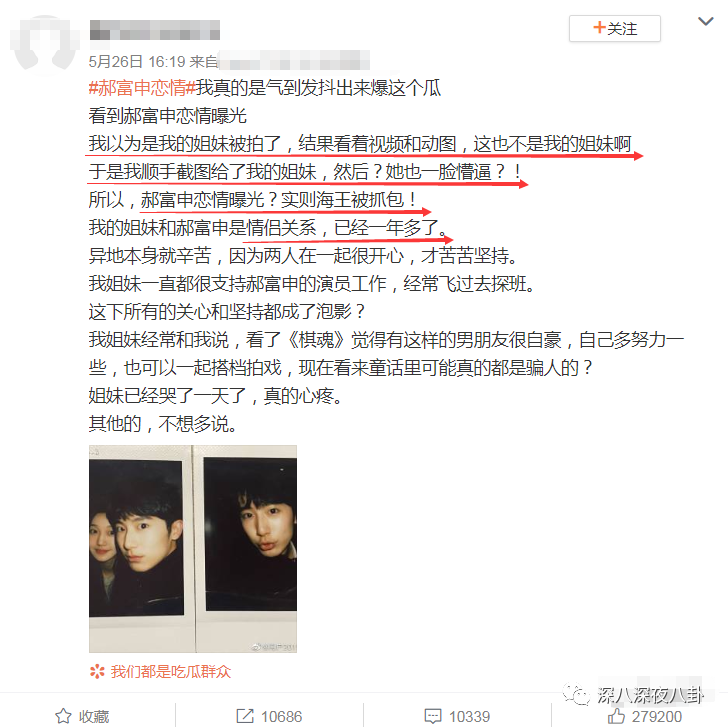Screen dimensions: 728x727
Task: Open the blurred username profile link
Action: tap(155, 30)
